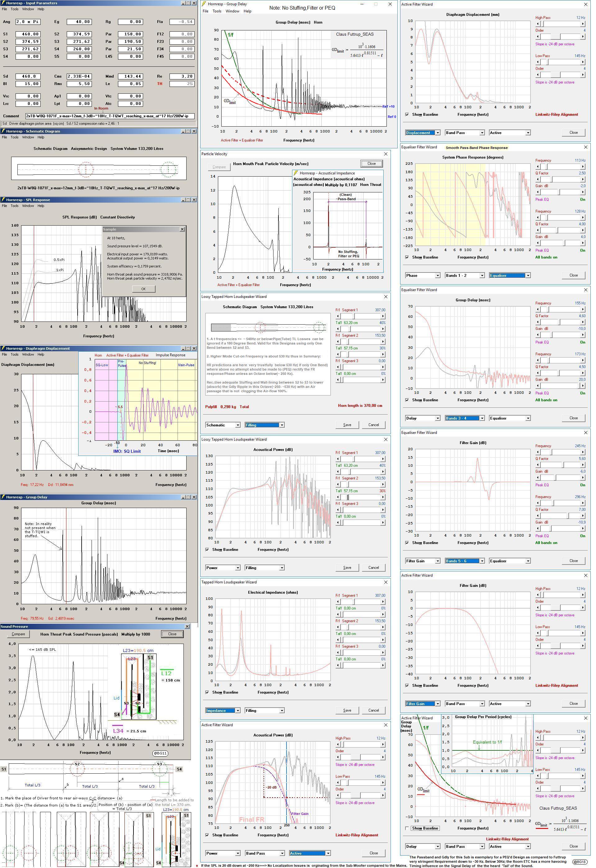
Task: Click Compare in the Sound Pressure window
Action: click(x=18, y=634)
